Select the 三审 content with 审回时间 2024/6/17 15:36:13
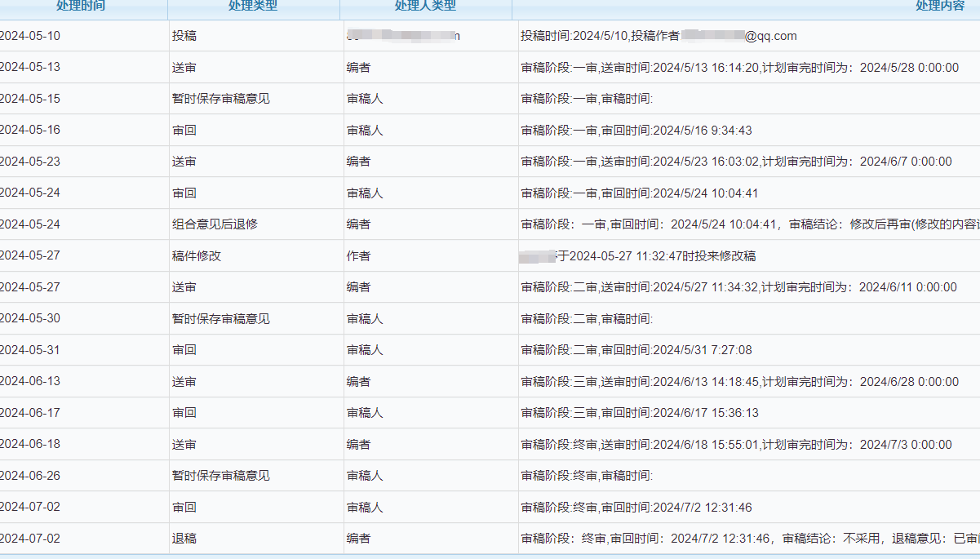 coord(640,413)
